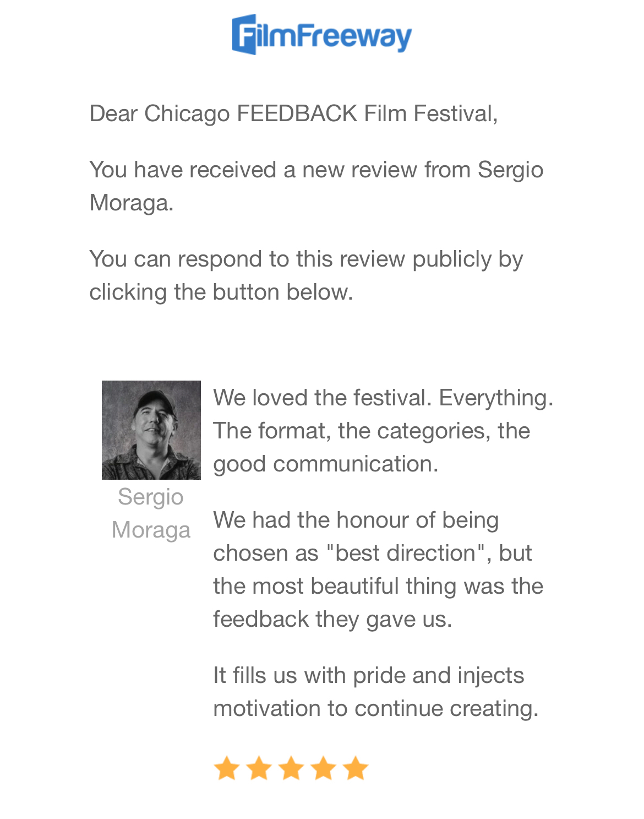
Task: Open Sergio Moraga's profile photo
Action: coord(151,430)
